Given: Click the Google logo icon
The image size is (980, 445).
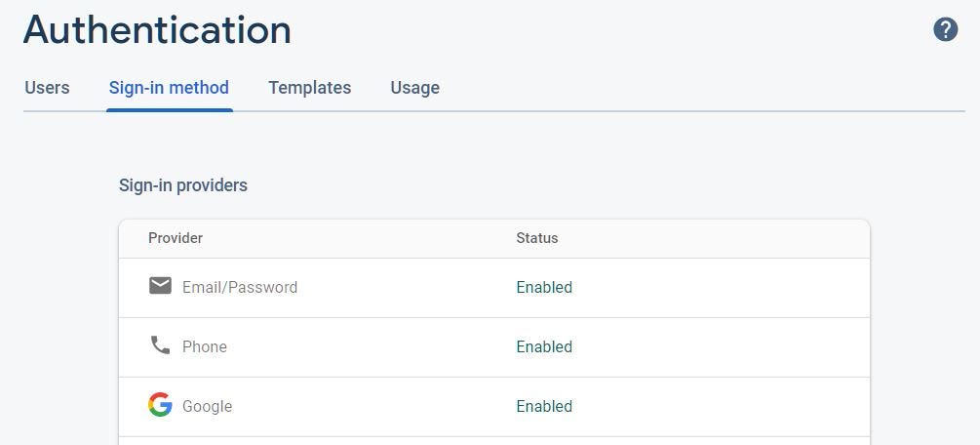Looking at the screenshot, I should (160, 405).
